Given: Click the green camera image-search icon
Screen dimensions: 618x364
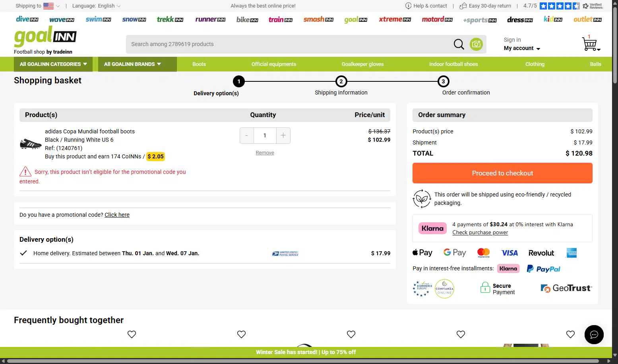Looking at the screenshot, I should tap(476, 44).
